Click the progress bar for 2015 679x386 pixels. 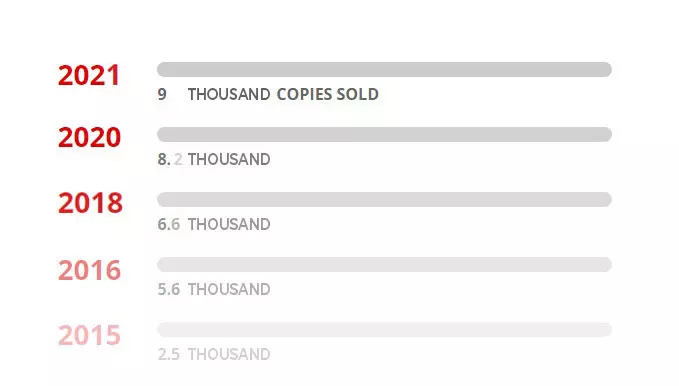pyautogui.click(x=384, y=329)
